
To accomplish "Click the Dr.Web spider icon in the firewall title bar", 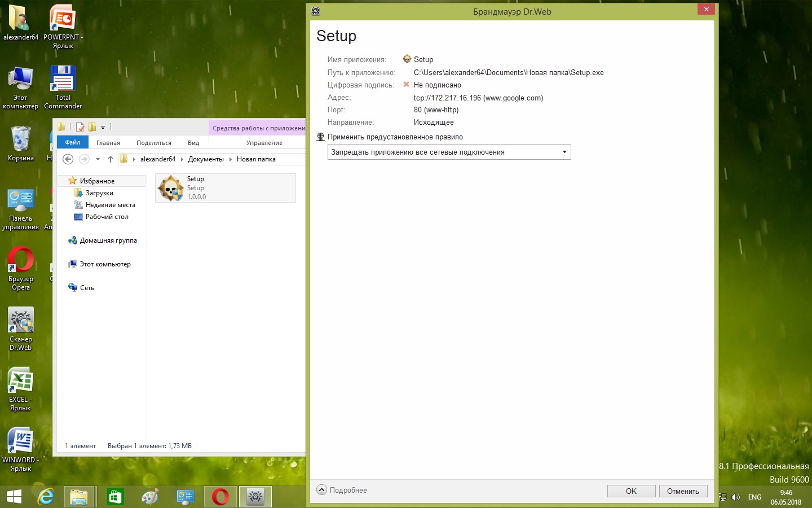I will (316, 11).
